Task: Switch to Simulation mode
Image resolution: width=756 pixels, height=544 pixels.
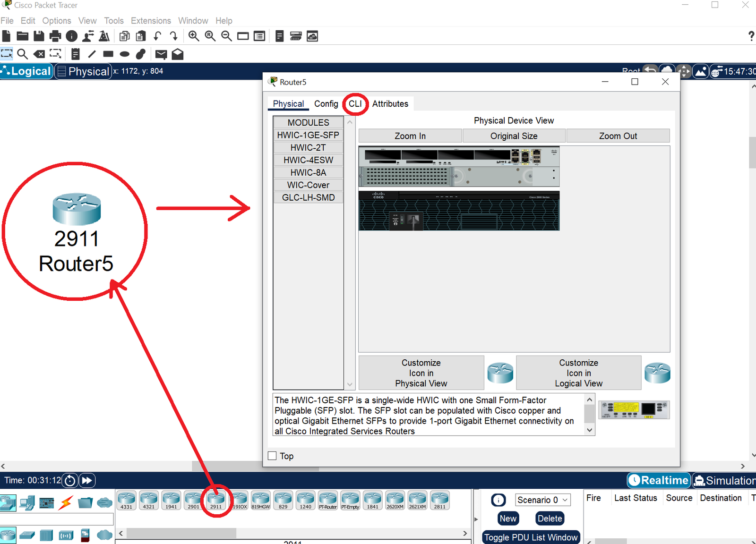Action: click(x=724, y=481)
